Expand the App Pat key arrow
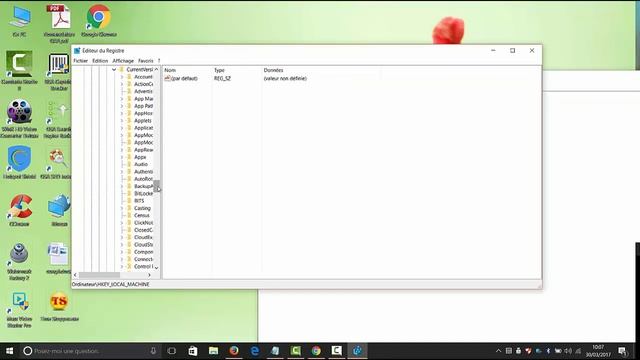This screenshot has width=640, height=360. pos(121,106)
